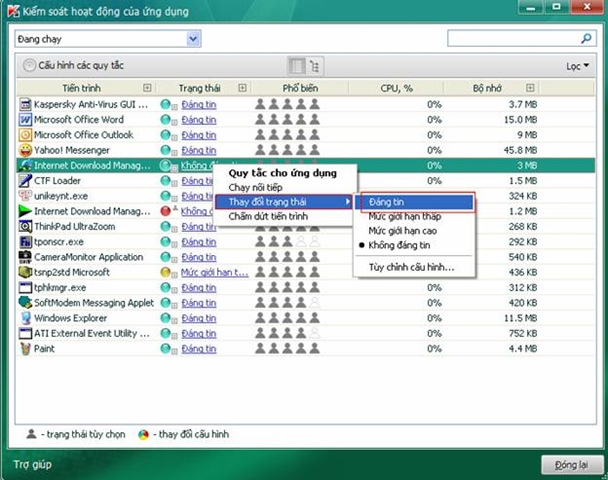Open the Đang chạy dropdown list
This screenshot has width=608, height=480.
(x=193, y=39)
